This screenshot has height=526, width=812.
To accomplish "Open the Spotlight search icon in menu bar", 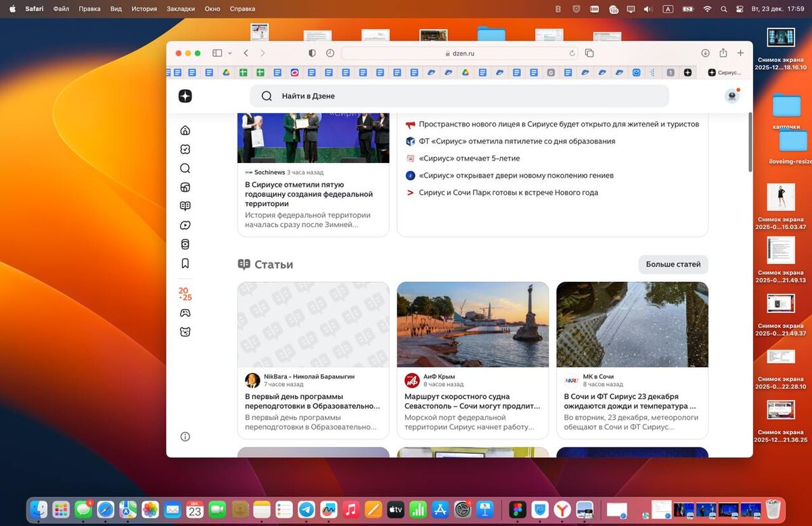I will pyautogui.click(x=724, y=9).
